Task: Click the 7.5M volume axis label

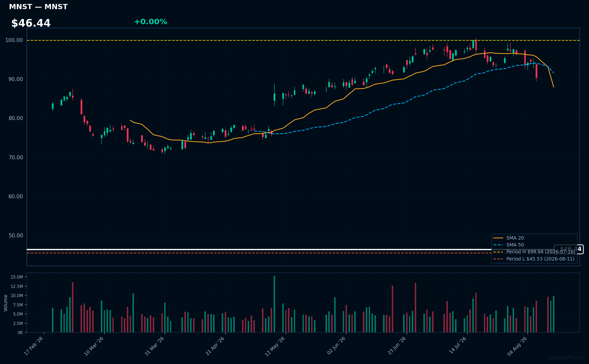Action: tap(18, 305)
